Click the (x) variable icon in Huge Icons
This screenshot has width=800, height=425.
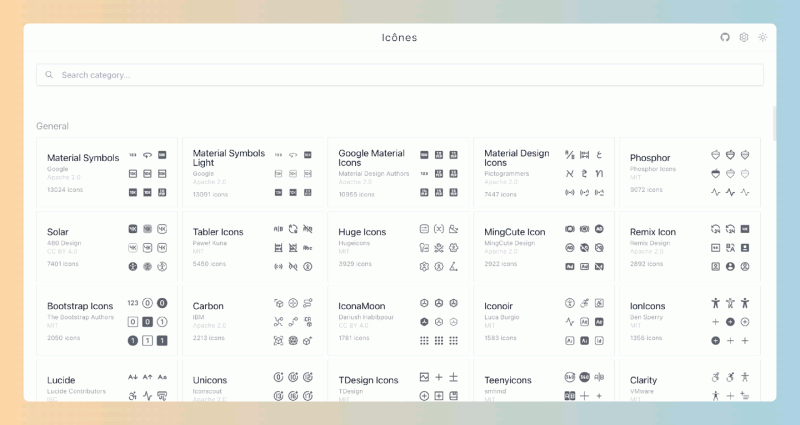click(439, 229)
